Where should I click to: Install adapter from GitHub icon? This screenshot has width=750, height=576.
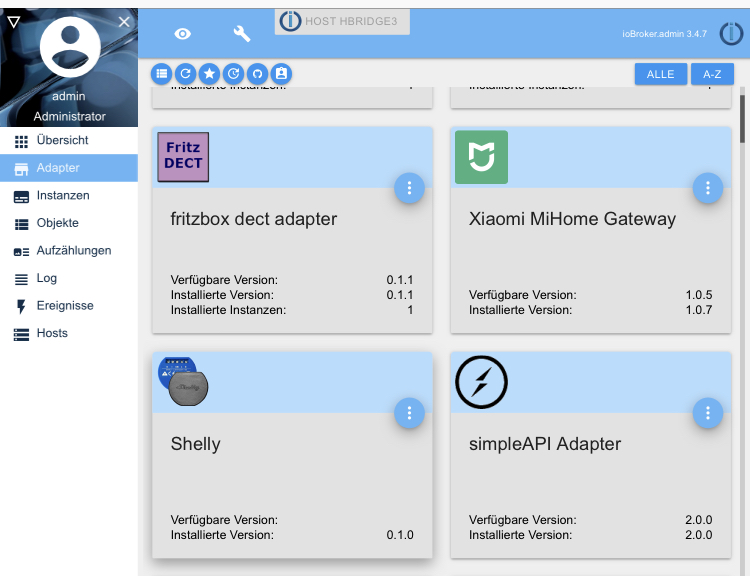pyautogui.click(x=257, y=73)
